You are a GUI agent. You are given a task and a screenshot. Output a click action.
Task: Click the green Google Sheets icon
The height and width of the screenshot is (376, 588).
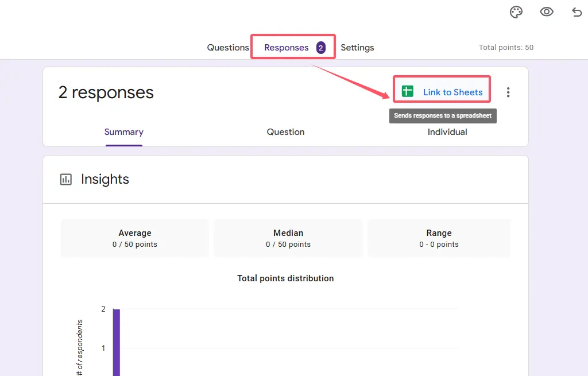[408, 92]
